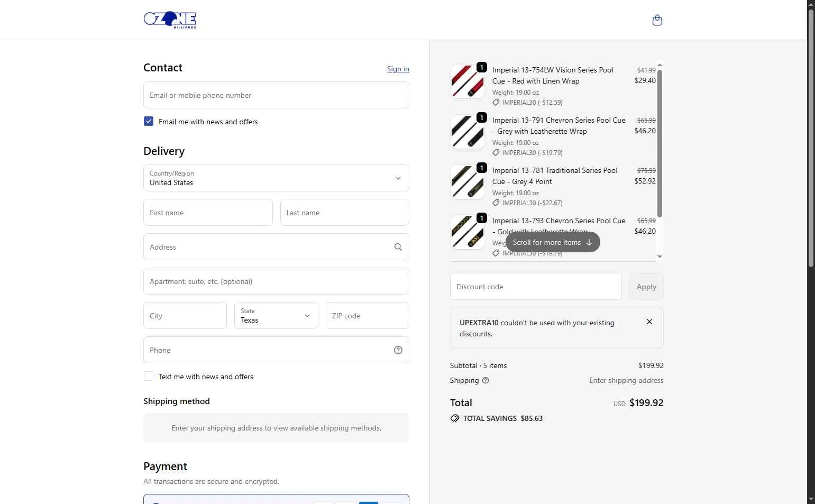The width and height of the screenshot is (815, 504).
Task: Click the shipping methods placeholder message
Action: [276, 428]
